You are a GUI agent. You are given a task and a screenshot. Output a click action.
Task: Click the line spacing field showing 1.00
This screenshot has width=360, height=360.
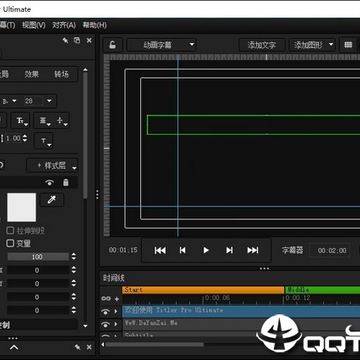(13, 138)
